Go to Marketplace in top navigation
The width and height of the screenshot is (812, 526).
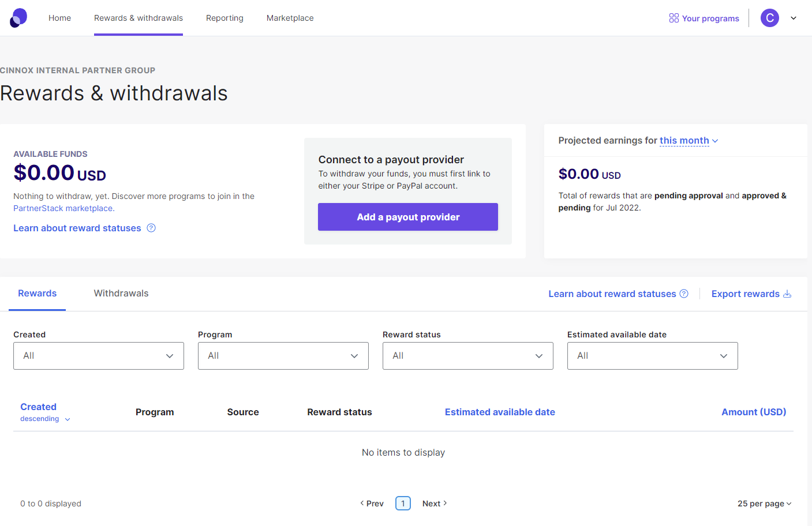point(290,18)
